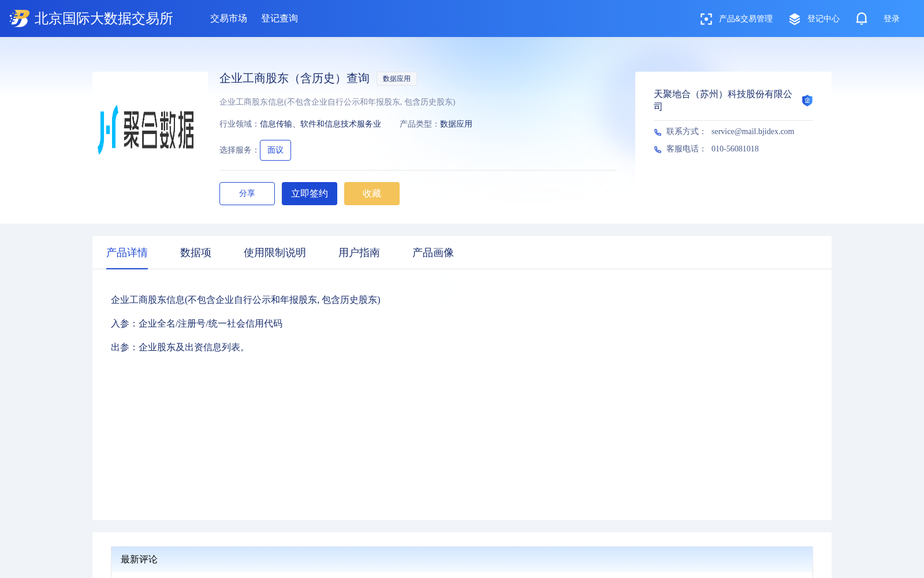924x578 pixels.
Task: Click 北京国际大数据交易所 site title
Action: pyautogui.click(x=104, y=18)
